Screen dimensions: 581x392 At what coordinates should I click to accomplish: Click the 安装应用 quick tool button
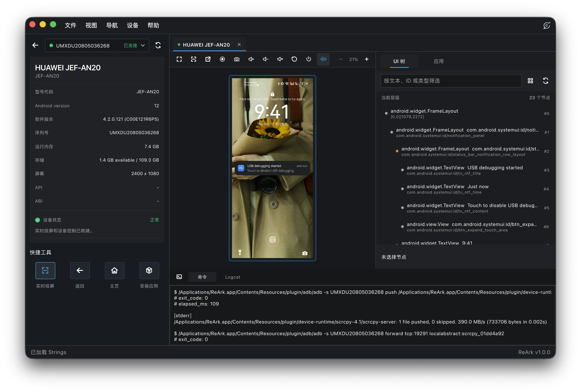coord(149,271)
